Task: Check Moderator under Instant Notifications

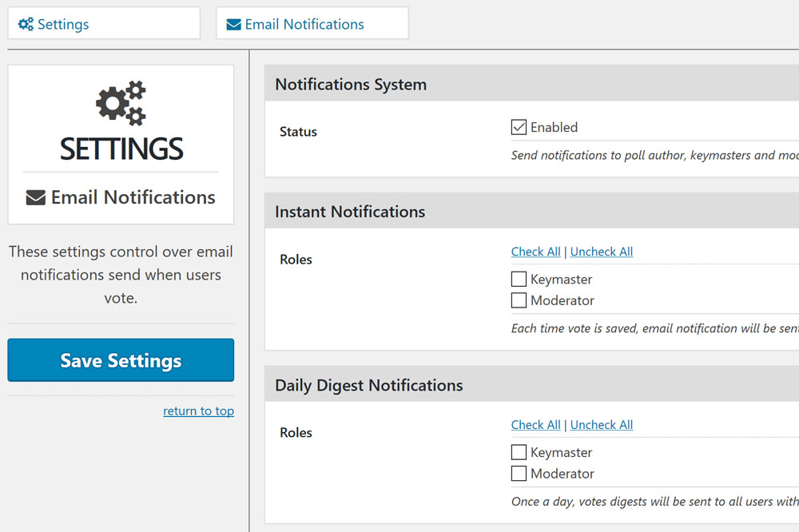Action: click(519, 300)
